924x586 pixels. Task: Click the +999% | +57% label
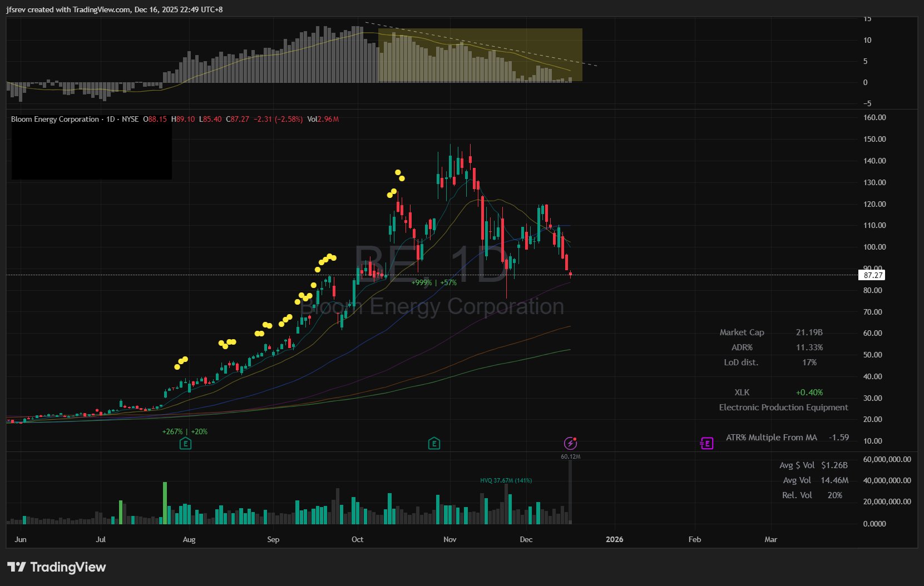tap(434, 283)
